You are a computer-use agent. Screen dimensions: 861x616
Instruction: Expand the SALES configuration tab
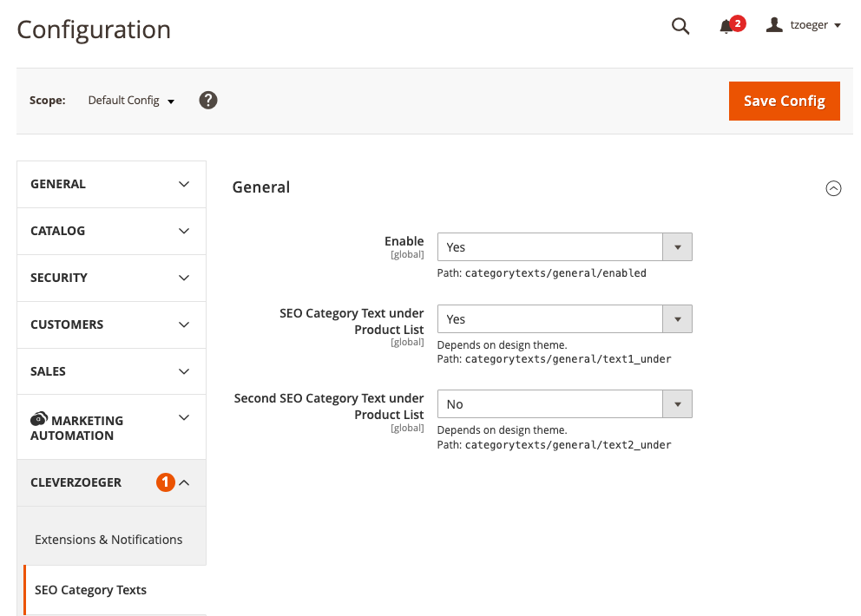(111, 371)
